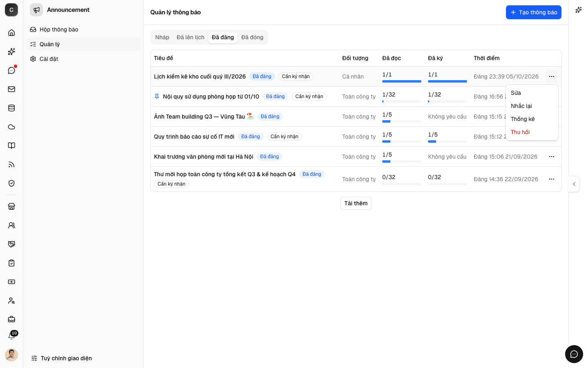This screenshot has height=368, width=588.
Task: Open Quản lý in sidebar
Action: point(83,44)
